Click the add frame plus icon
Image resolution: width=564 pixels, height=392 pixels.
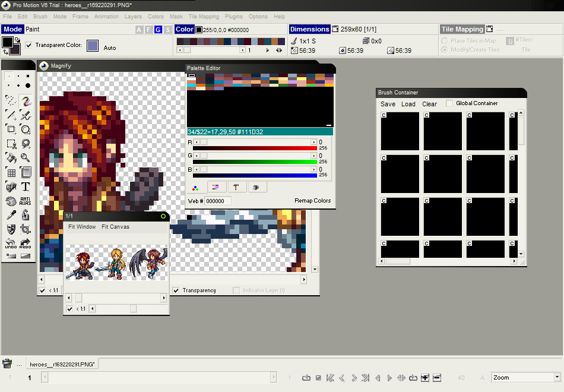pos(425,378)
